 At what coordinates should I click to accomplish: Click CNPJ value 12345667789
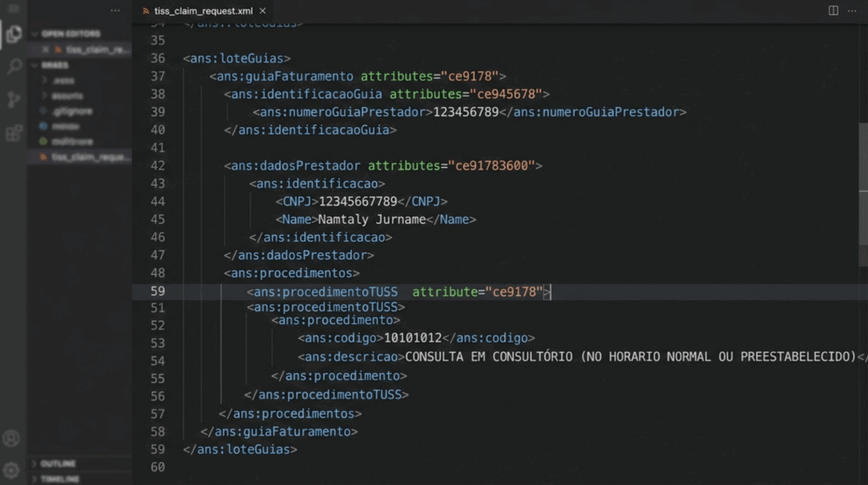(x=358, y=202)
